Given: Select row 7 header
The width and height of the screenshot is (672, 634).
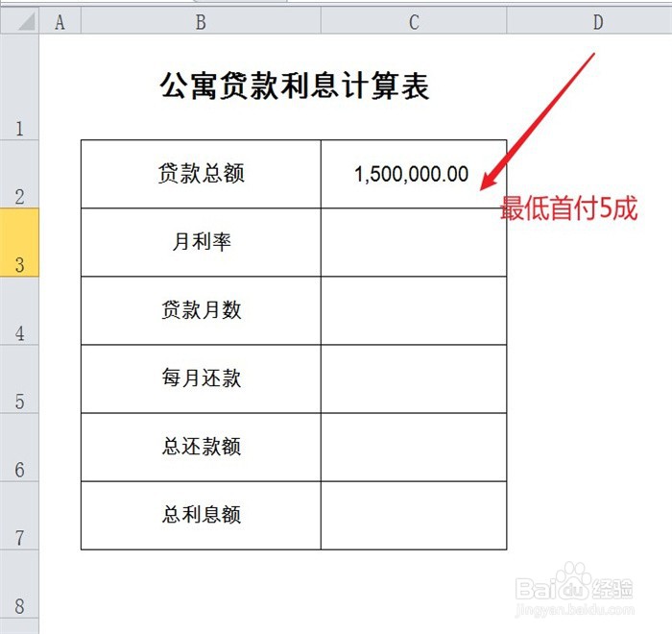Looking at the screenshot, I should pos(19,516).
